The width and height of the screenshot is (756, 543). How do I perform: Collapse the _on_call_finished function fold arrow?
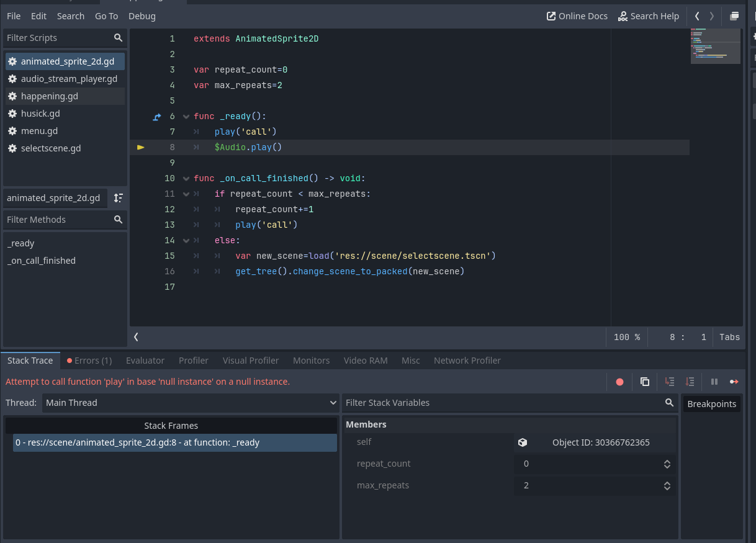186,178
